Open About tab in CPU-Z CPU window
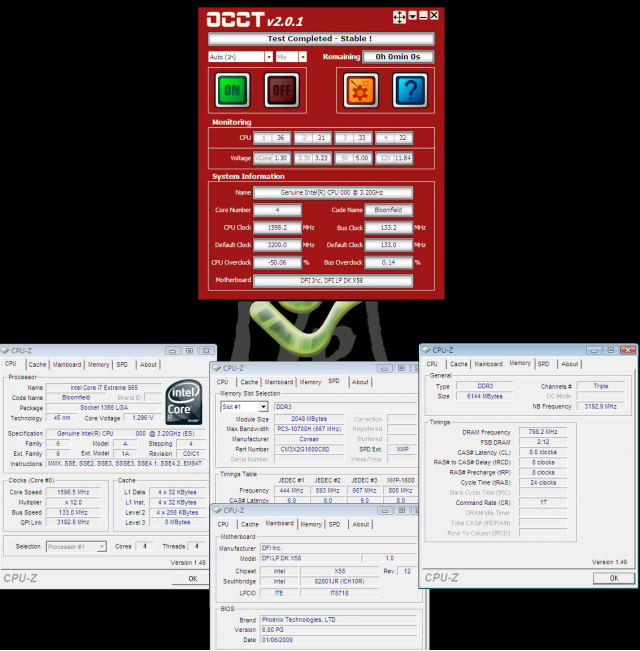The image size is (640, 651). tap(148, 365)
